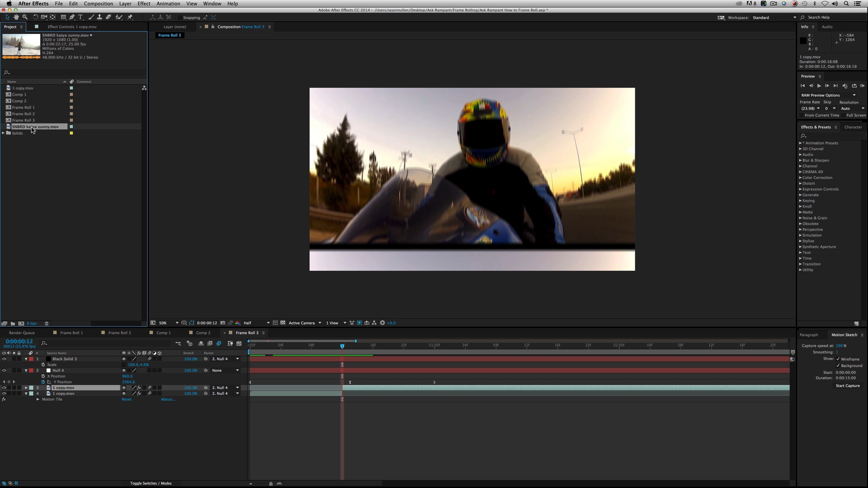Click red label swatch of Black Solid 3
868x488 pixels.
[x=31, y=359]
